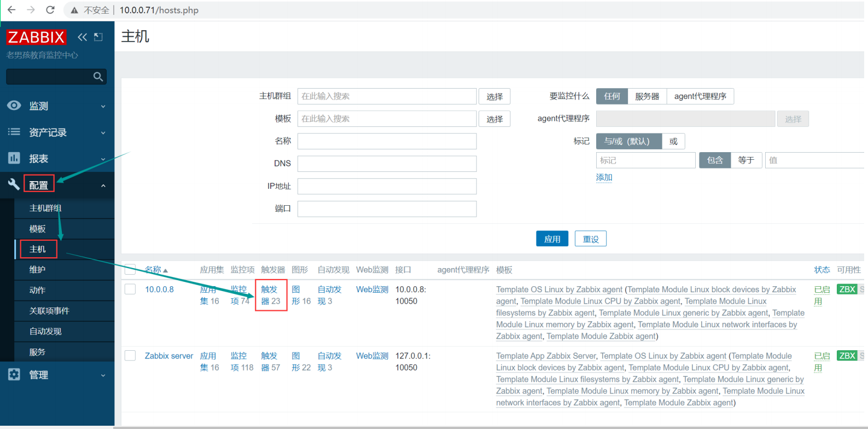Click the browser reload icon
The width and height of the screenshot is (868, 429).
50,10
